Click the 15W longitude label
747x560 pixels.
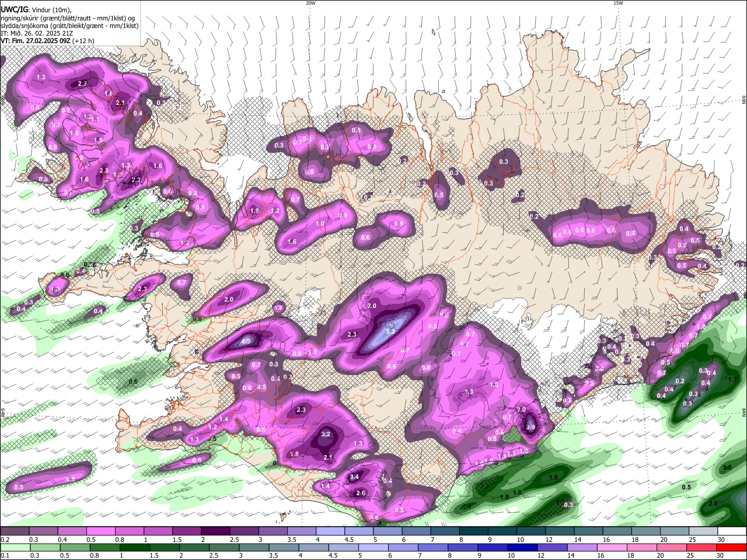coord(618,3)
